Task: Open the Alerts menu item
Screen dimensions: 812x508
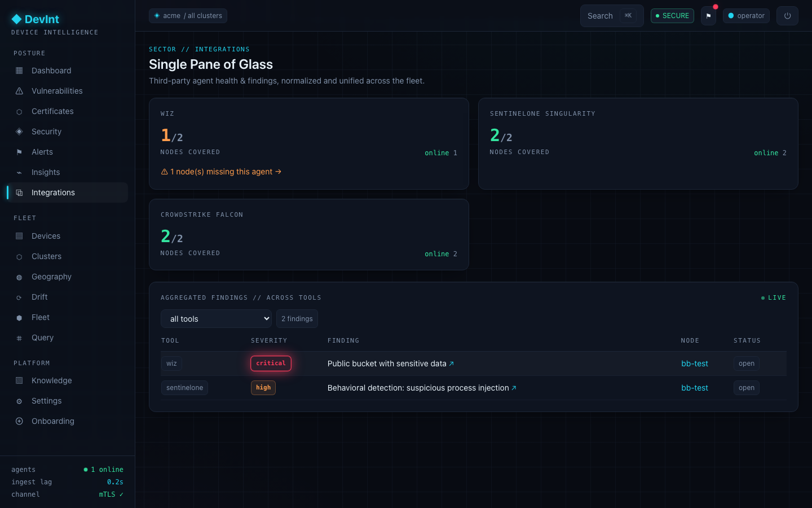Action: [67, 152]
